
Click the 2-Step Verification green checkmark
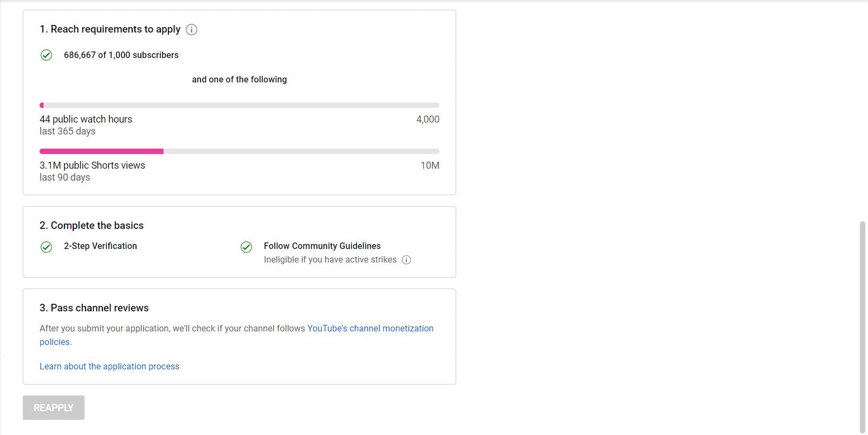(47, 247)
